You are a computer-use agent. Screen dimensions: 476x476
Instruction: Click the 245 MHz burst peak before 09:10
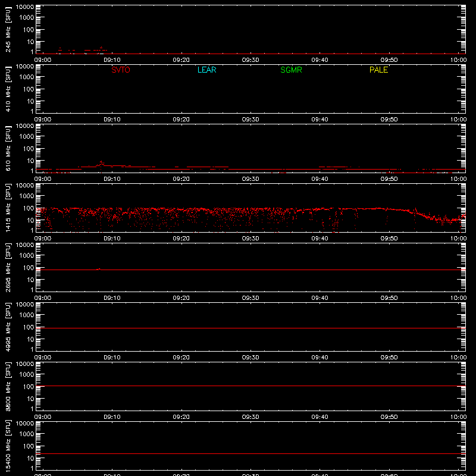101,48
